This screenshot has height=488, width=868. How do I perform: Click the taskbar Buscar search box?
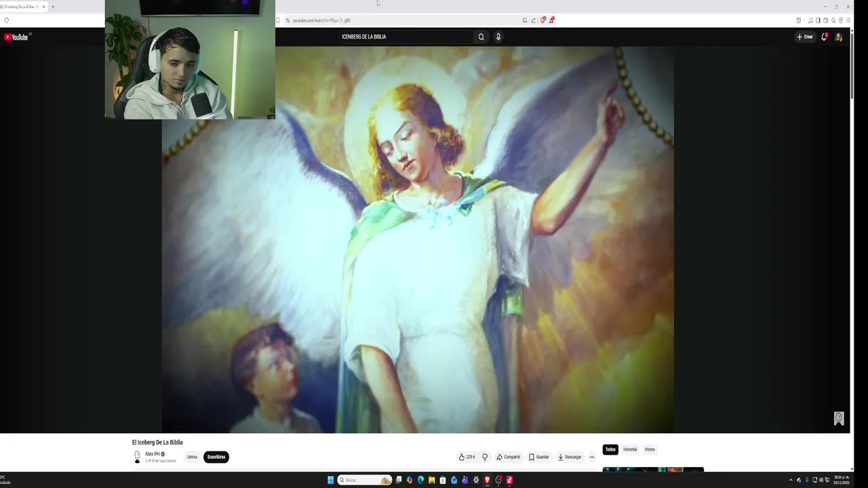365,480
